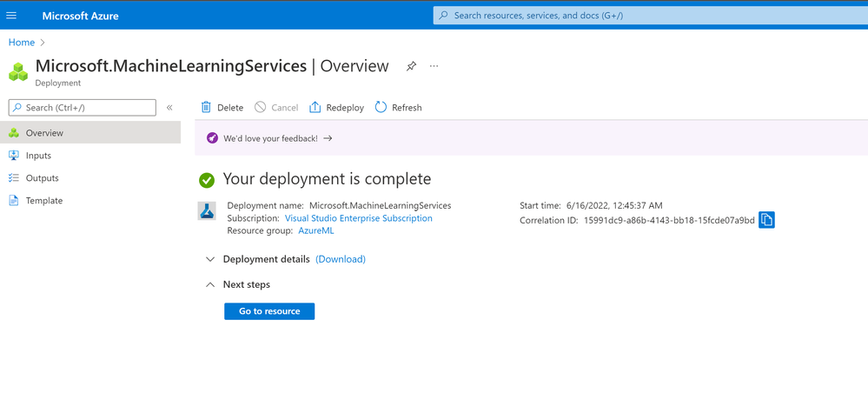
Task: Collapse the sidebar with double chevron
Action: pos(169,108)
